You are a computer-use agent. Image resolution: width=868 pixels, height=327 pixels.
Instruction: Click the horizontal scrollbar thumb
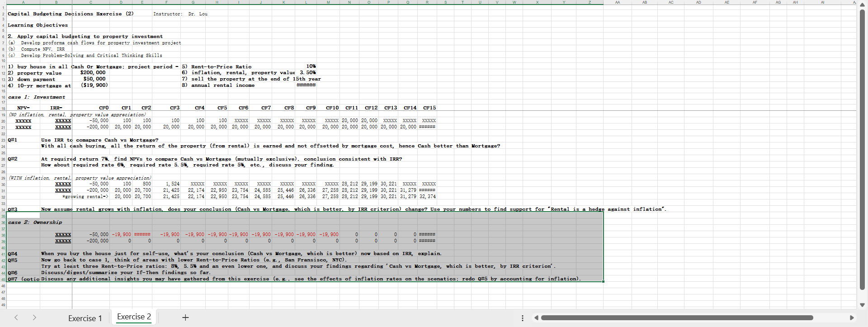click(x=677, y=318)
